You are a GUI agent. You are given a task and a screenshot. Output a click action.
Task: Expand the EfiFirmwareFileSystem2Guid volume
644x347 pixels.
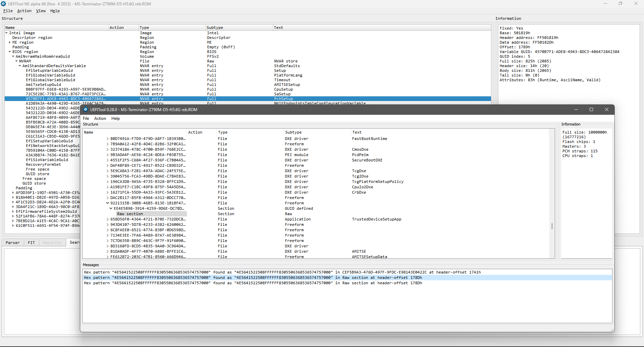point(13,211)
